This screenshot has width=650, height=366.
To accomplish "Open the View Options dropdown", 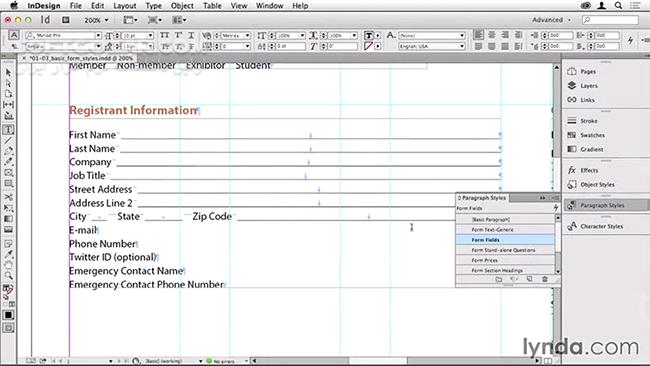I will [131, 20].
